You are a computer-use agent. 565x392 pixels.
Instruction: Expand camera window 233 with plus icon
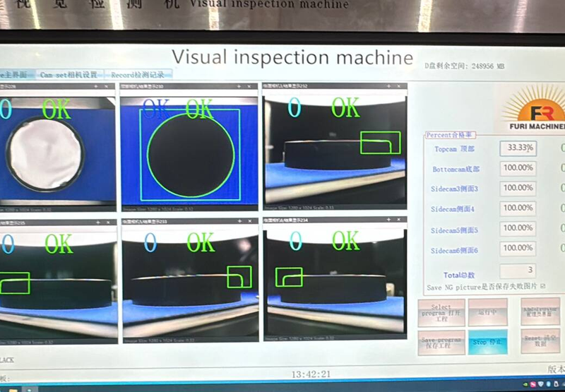click(239, 221)
